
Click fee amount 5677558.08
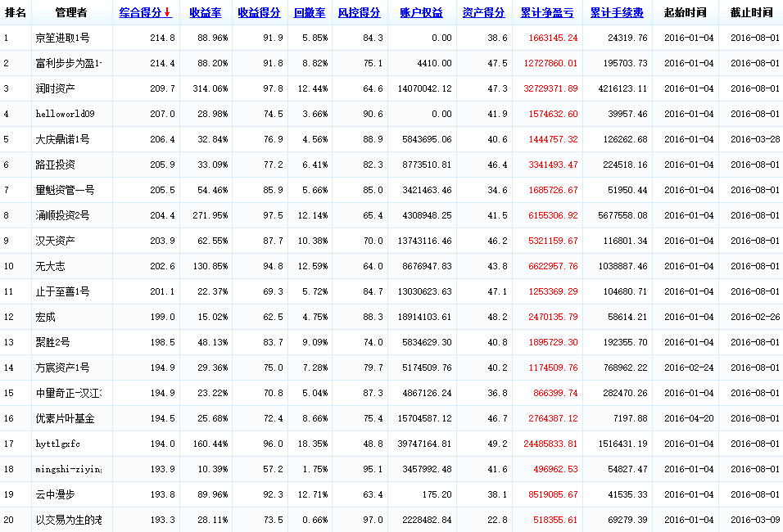tap(622, 215)
